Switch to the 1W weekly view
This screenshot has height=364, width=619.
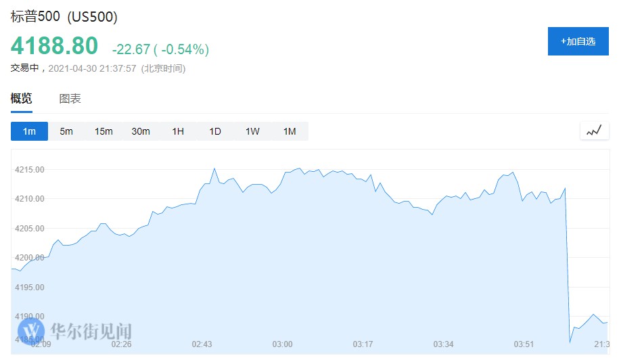(252, 131)
